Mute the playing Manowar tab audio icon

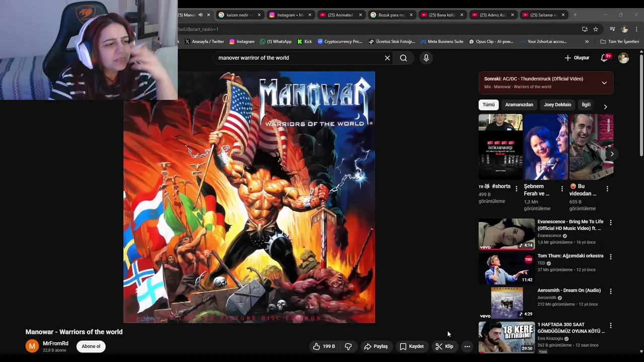pyautogui.click(x=201, y=15)
